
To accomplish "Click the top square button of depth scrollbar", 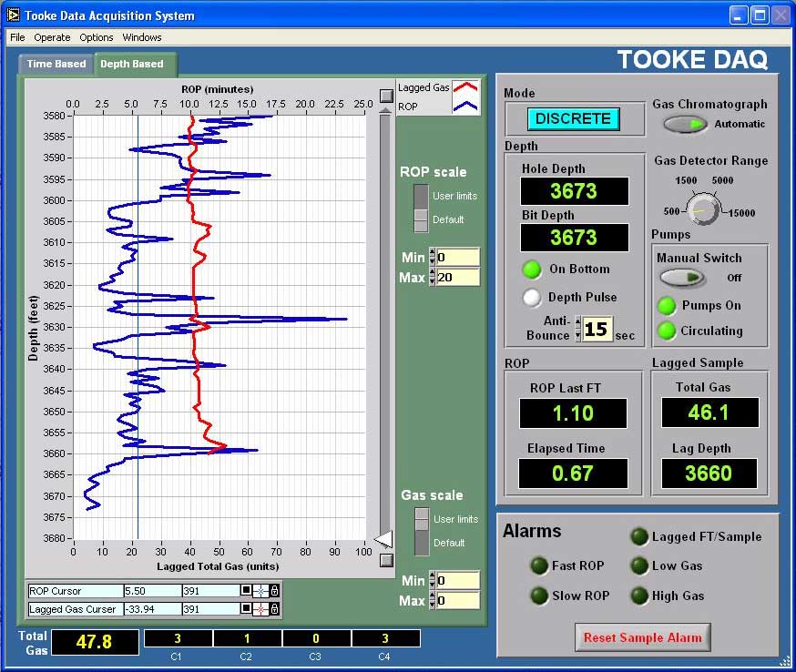I will click(x=386, y=96).
